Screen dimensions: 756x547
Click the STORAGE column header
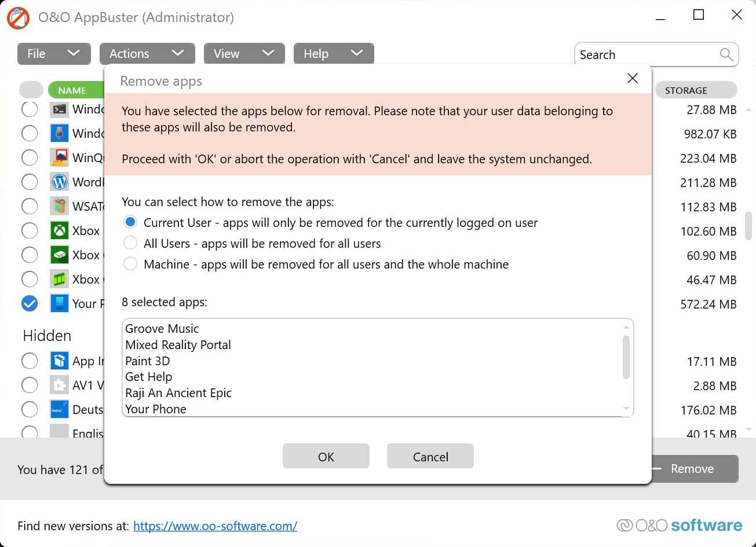click(696, 90)
